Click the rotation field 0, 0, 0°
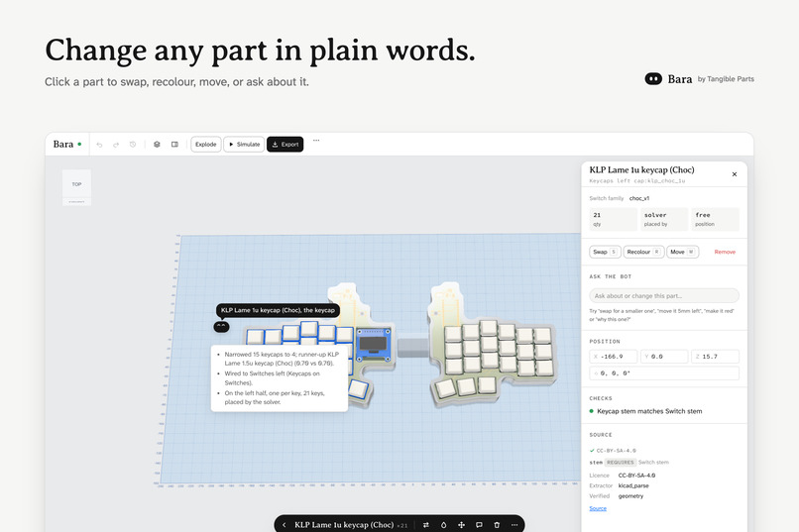 (x=664, y=373)
